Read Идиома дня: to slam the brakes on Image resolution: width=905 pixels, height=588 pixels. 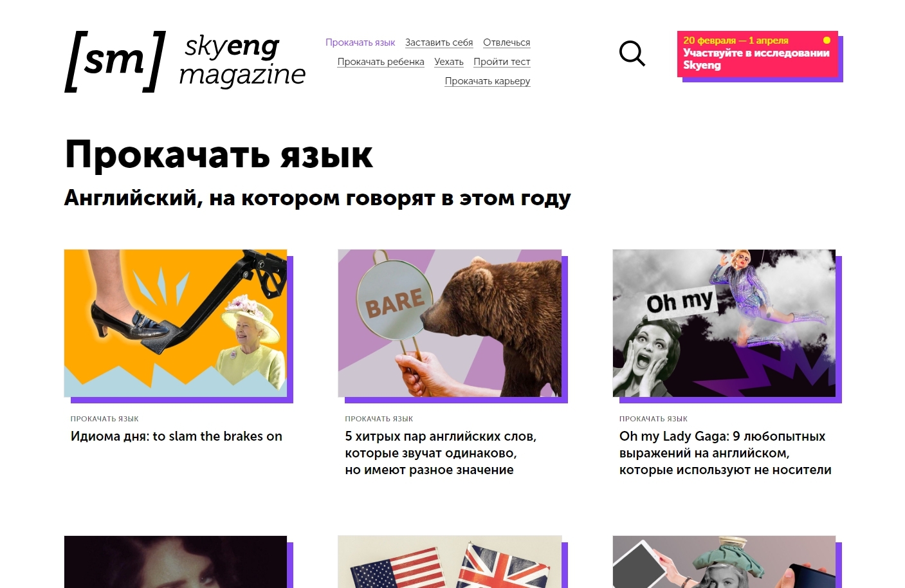pos(176,436)
